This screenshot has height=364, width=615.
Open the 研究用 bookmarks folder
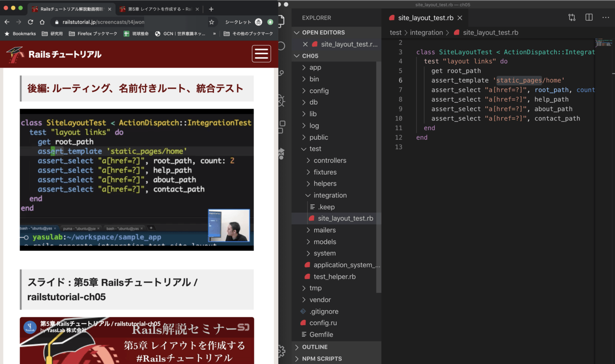[x=52, y=34]
